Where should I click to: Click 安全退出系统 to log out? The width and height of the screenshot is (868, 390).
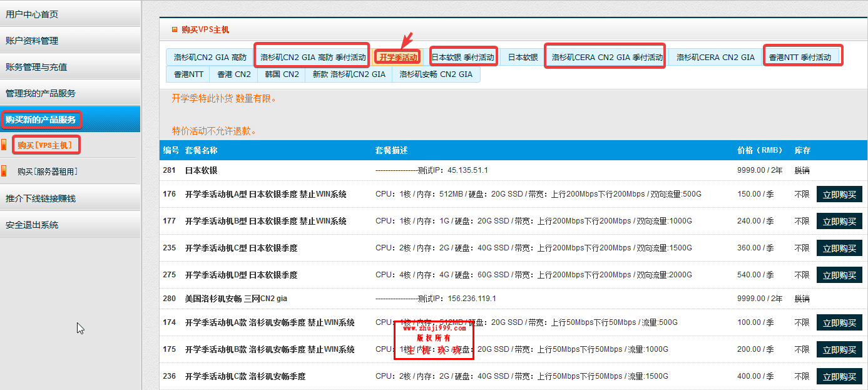pyautogui.click(x=70, y=224)
